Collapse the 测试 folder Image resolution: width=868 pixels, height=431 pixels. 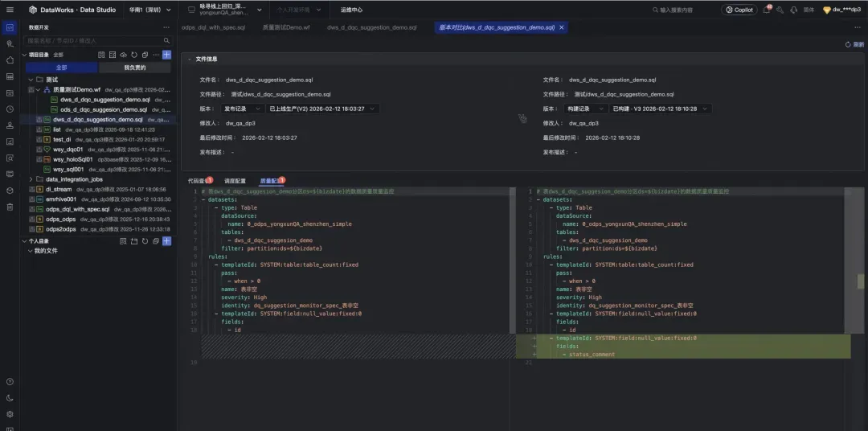pyautogui.click(x=31, y=80)
